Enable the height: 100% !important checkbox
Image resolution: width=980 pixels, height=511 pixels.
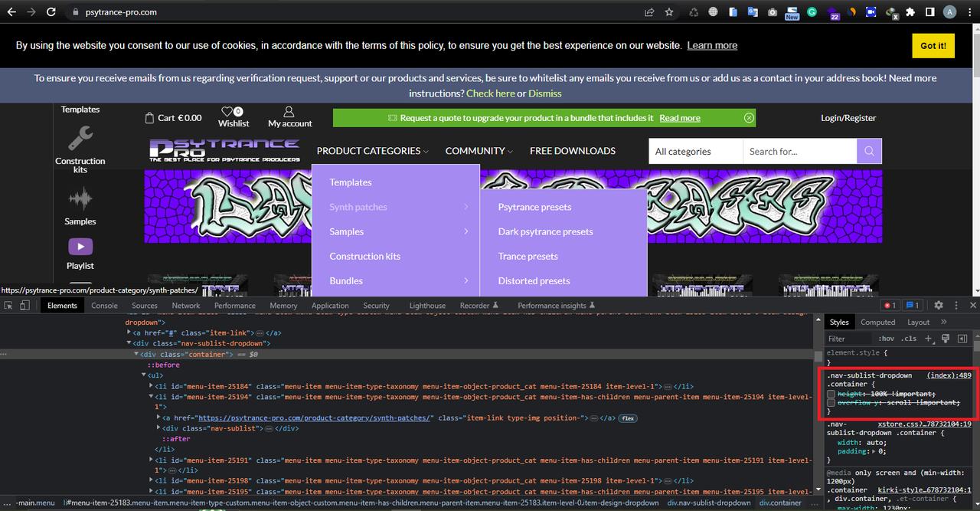click(831, 394)
